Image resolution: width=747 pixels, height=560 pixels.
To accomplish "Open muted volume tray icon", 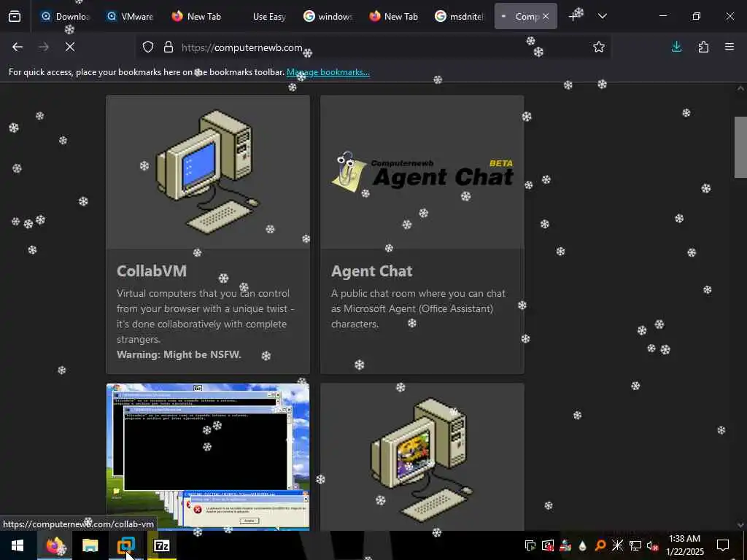I will tap(653, 545).
